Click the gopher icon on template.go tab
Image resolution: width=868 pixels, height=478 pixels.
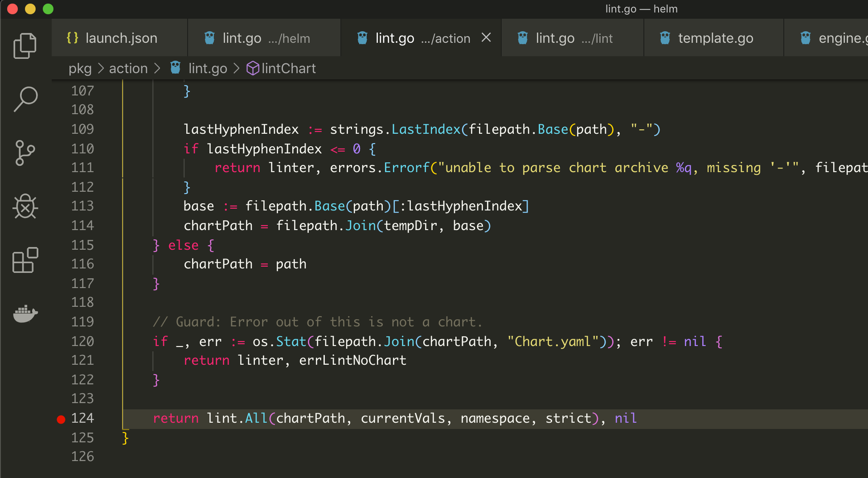pos(665,38)
